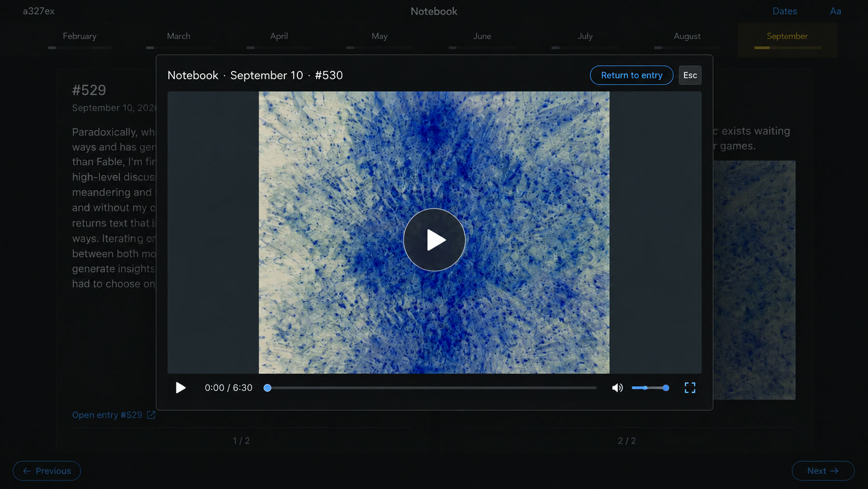The height and width of the screenshot is (489, 868).
Task: Click the Previous navigation button
Action: [47, 471]
